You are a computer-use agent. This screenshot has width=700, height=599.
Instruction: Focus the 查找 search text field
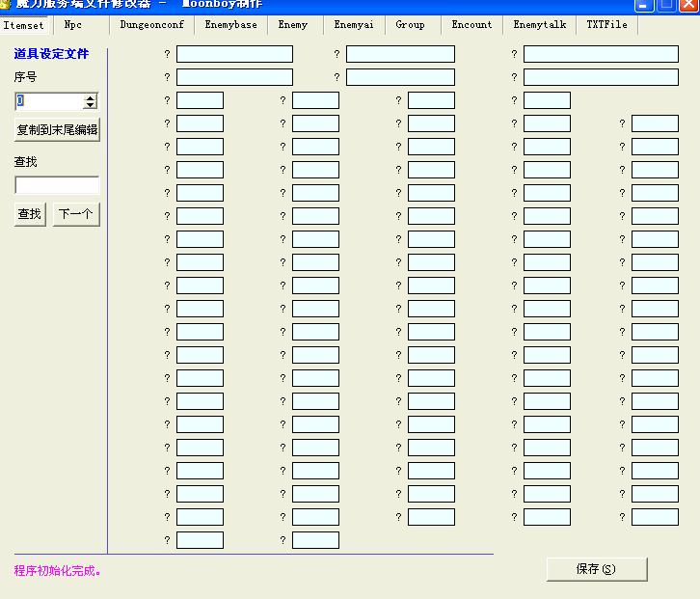tap(57, 185)
